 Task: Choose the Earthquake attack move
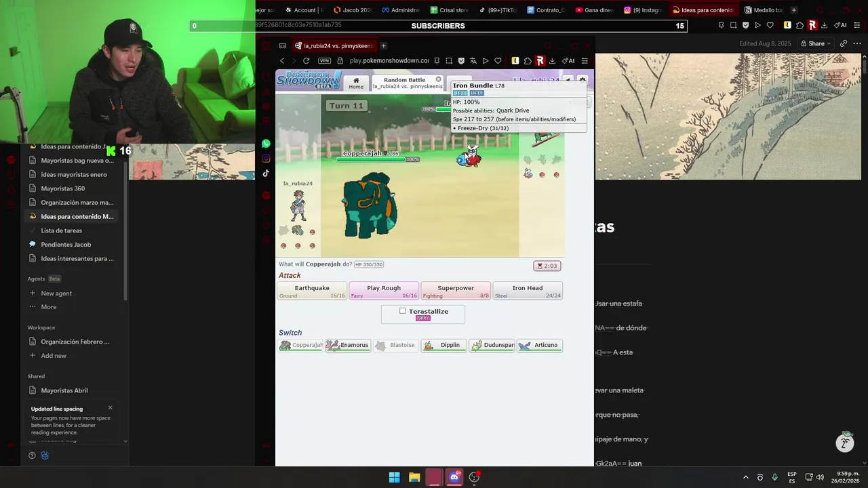pyautogui.click(x=312, y=291)
